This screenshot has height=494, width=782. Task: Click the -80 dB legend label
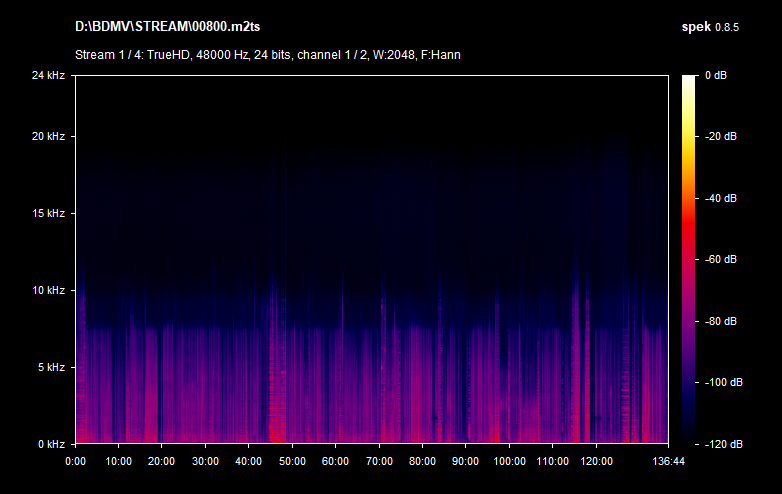coord(719,321)
